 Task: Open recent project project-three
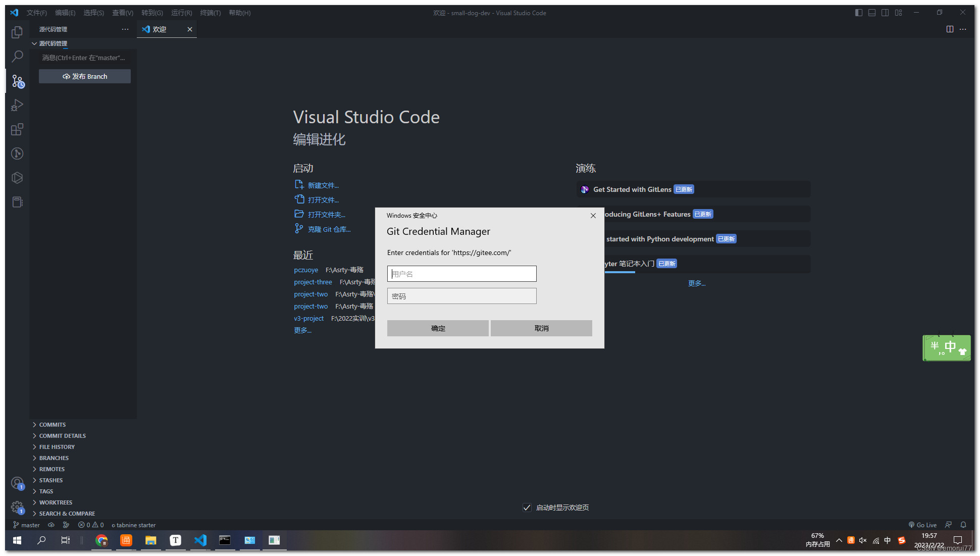313,282
